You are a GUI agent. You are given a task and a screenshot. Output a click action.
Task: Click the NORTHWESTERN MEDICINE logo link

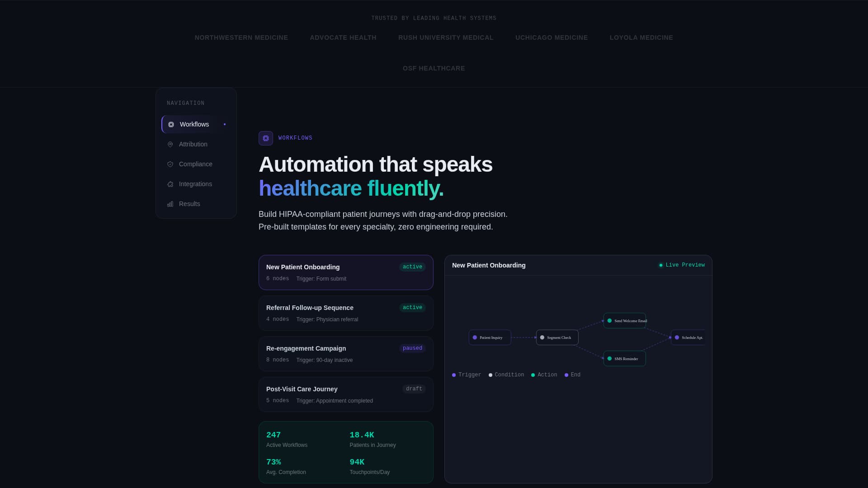coord(241,38)
